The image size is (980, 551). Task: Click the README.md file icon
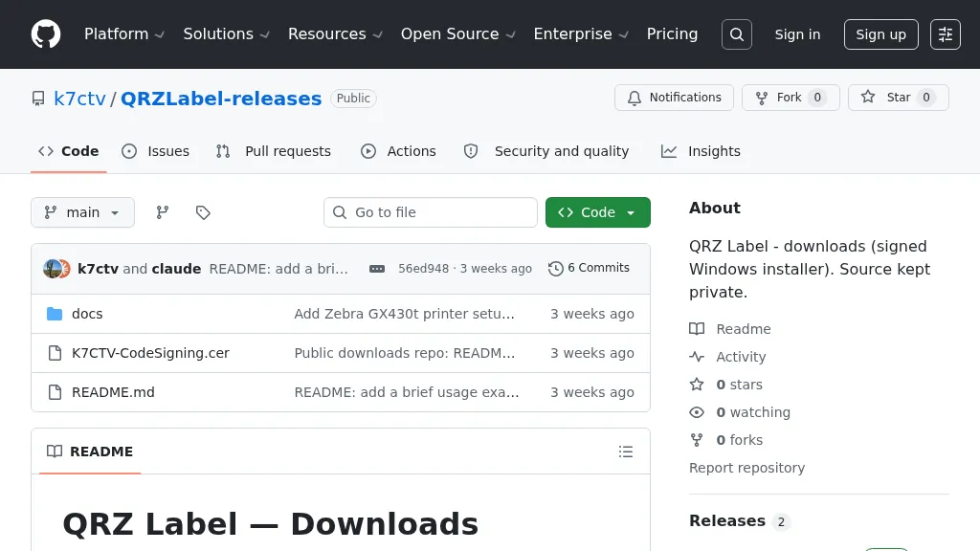55,392
